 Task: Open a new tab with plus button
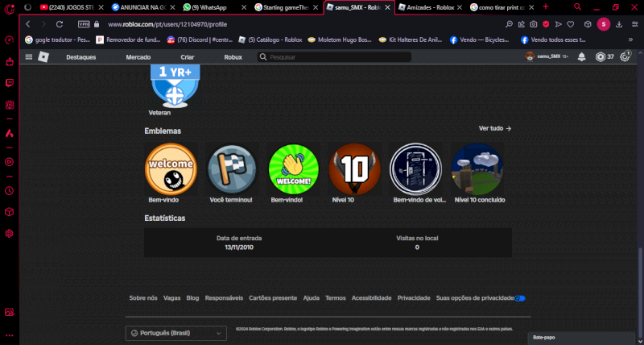click(x=546, y=7)
